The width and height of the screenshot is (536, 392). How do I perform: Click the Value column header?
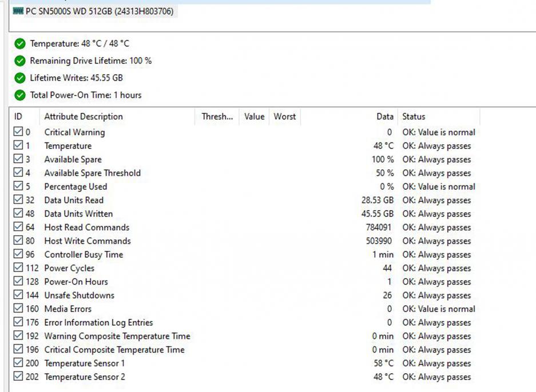pyautogui.click(x=254, y=117)
